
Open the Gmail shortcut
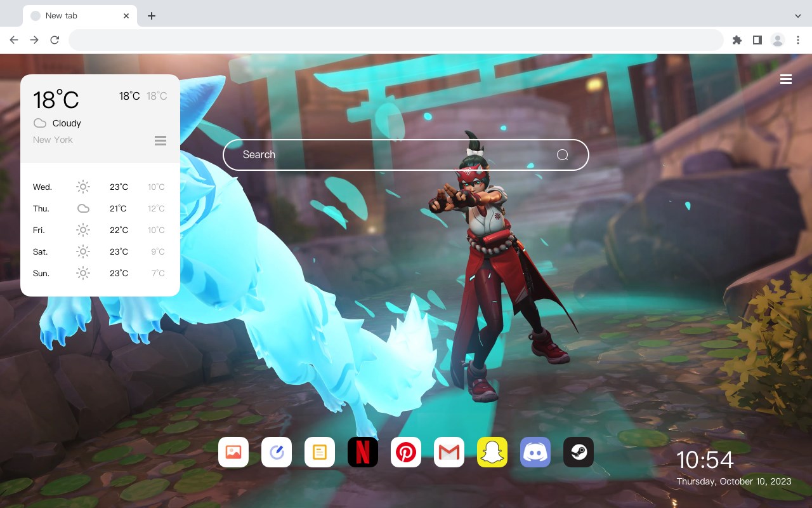coord(449,452)
